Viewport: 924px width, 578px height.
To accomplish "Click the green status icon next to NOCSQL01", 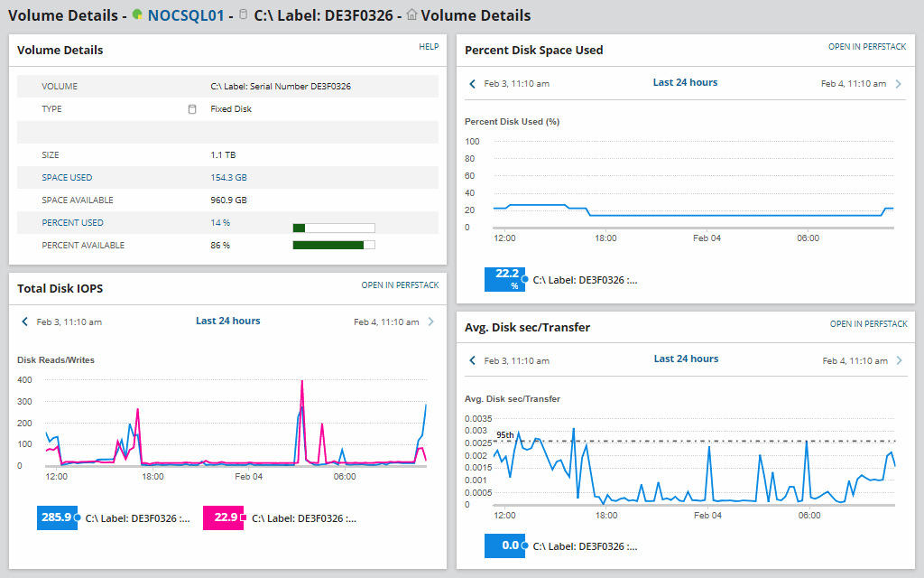I will coord(136,15).
